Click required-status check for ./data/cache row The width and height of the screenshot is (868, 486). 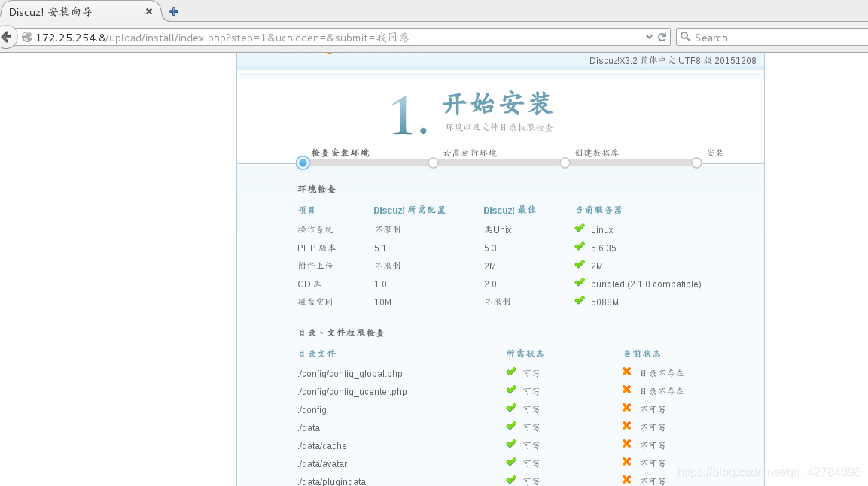pos(511,444)
